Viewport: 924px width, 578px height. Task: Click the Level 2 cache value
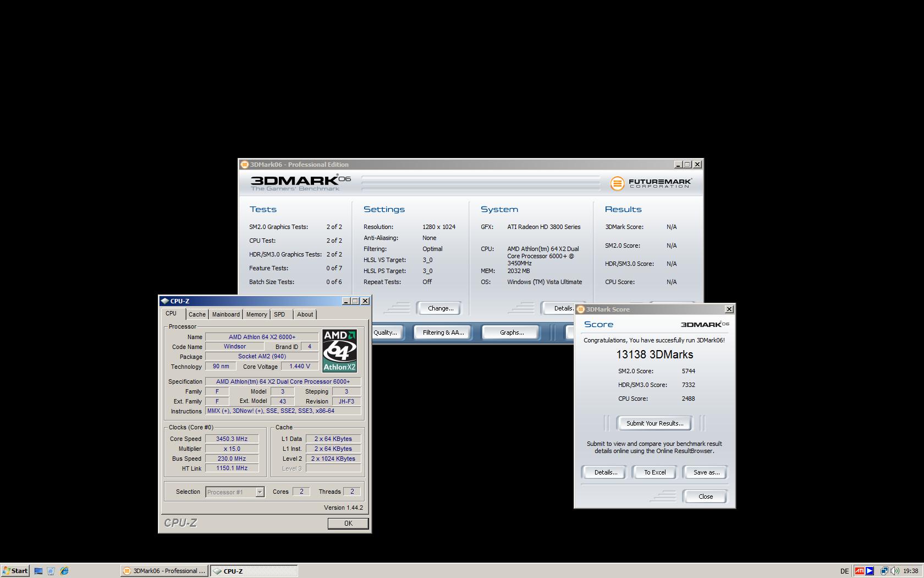point(333,459)
